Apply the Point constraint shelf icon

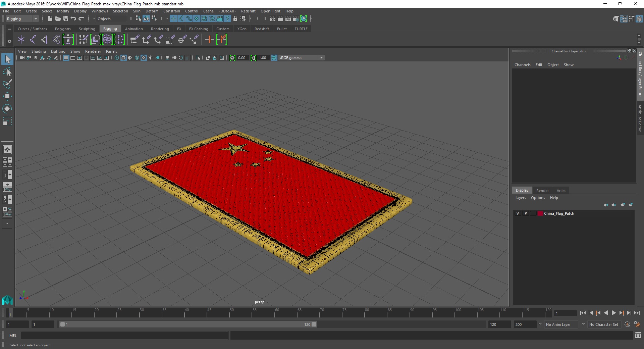click(x=146, y=40)
